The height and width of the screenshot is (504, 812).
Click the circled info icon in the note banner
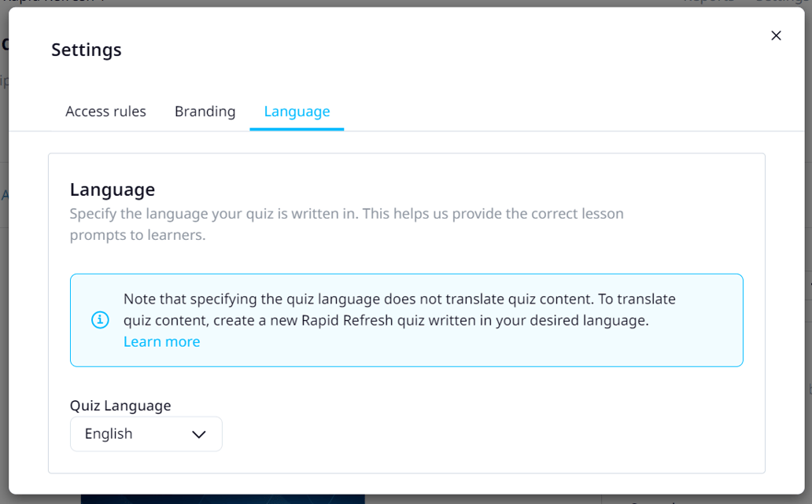[98, 320]
